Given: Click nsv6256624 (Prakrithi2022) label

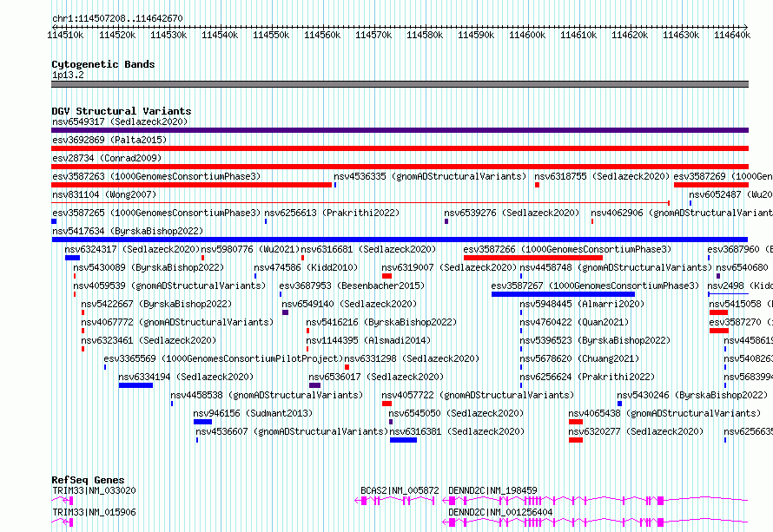Looking at the screenshot, I should coord(587,377).
